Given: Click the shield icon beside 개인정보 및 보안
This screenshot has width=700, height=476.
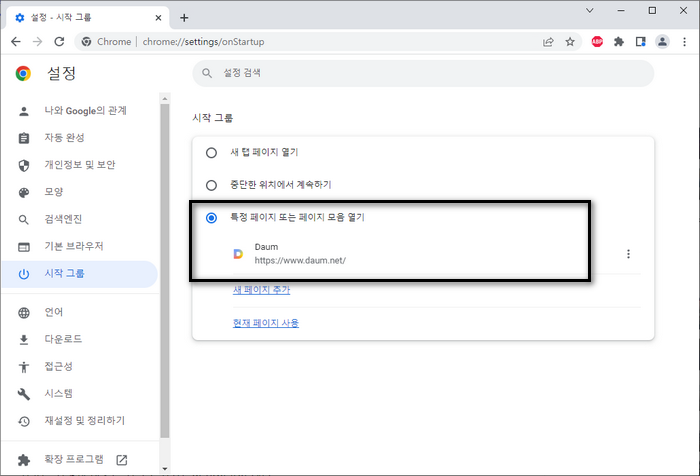Looking at the screenshot, I should [x=24, y=165].
